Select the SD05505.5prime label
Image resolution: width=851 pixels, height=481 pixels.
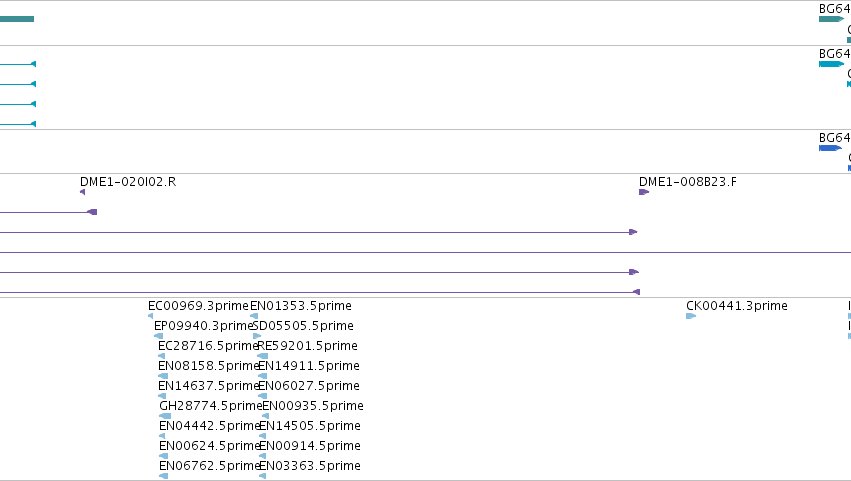303,326
